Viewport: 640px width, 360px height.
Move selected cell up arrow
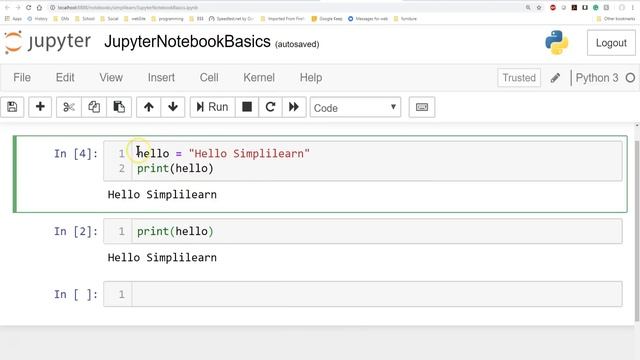(149, 107)
